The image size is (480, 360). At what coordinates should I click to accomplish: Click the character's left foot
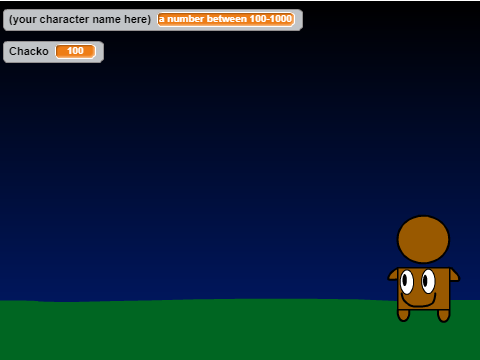(x=404, y=315)
